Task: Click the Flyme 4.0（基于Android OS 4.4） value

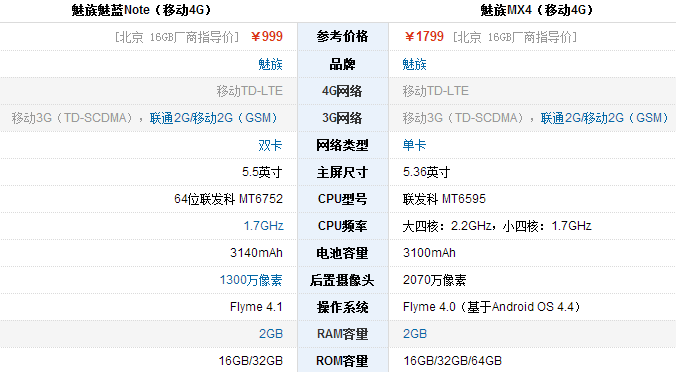Action: pos(492,307)
